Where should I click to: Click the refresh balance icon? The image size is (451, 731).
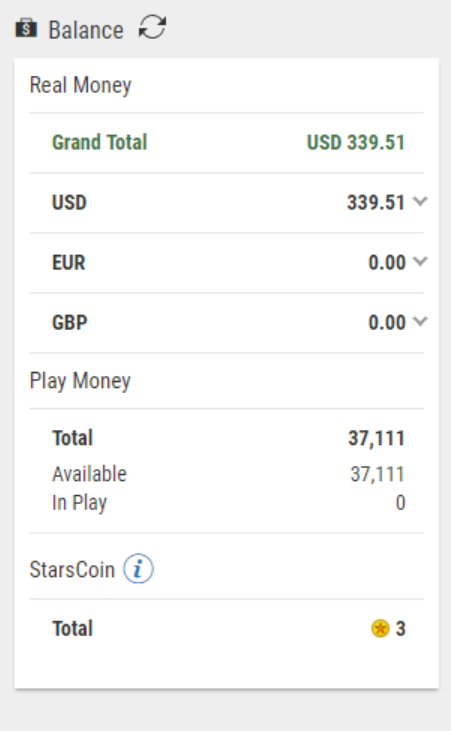pyautogui.click(x=153, y=27)
